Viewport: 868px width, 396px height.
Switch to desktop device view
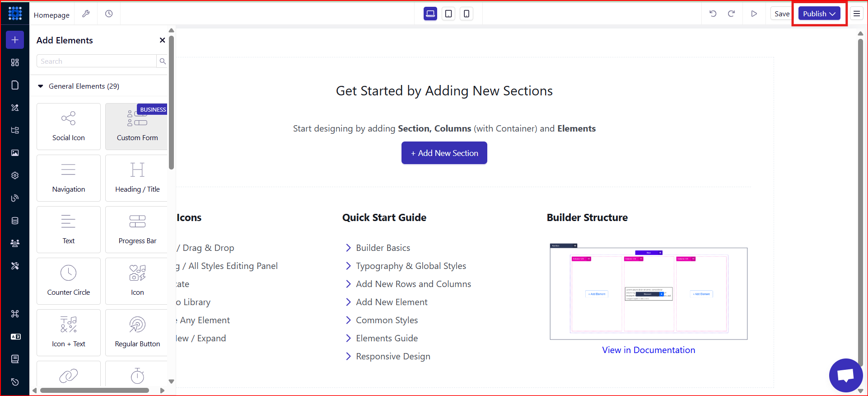(x=430, y=14)
